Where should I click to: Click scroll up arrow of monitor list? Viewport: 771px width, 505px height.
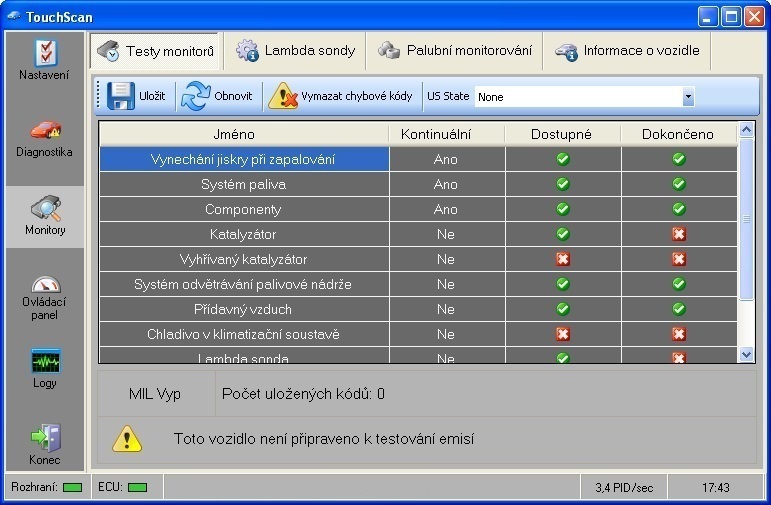tap(746, 130)
